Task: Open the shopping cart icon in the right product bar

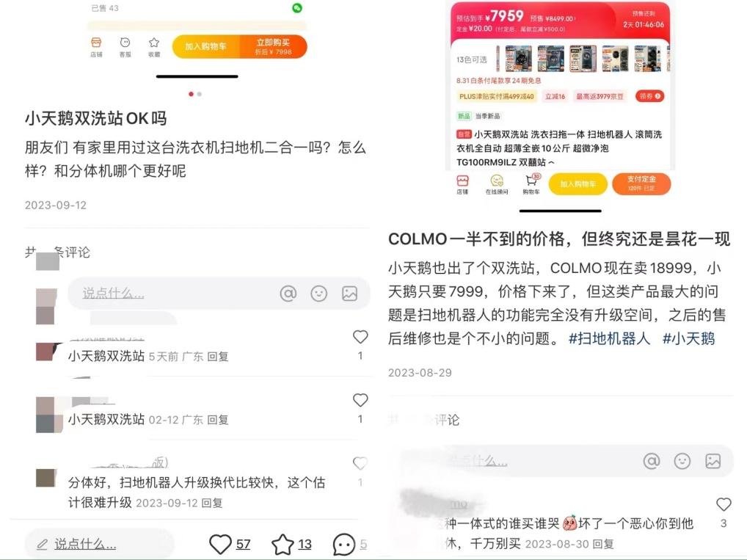Action: click(532, 184)
